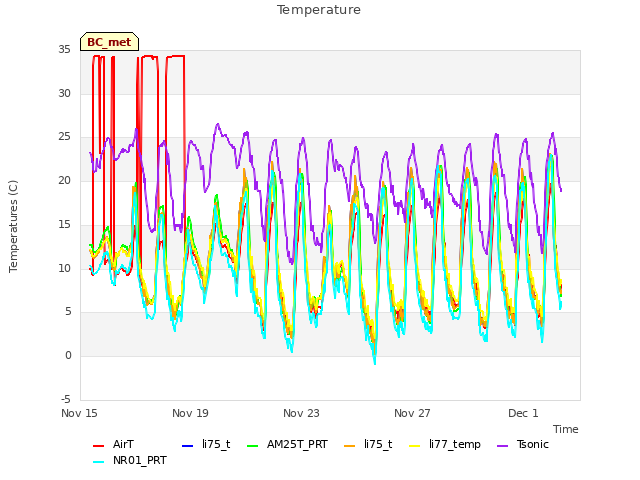Toggle the li77_temp legend entry
Image resolution: width=640 pixels, height=480 pixels.
[x=445, y=444]
